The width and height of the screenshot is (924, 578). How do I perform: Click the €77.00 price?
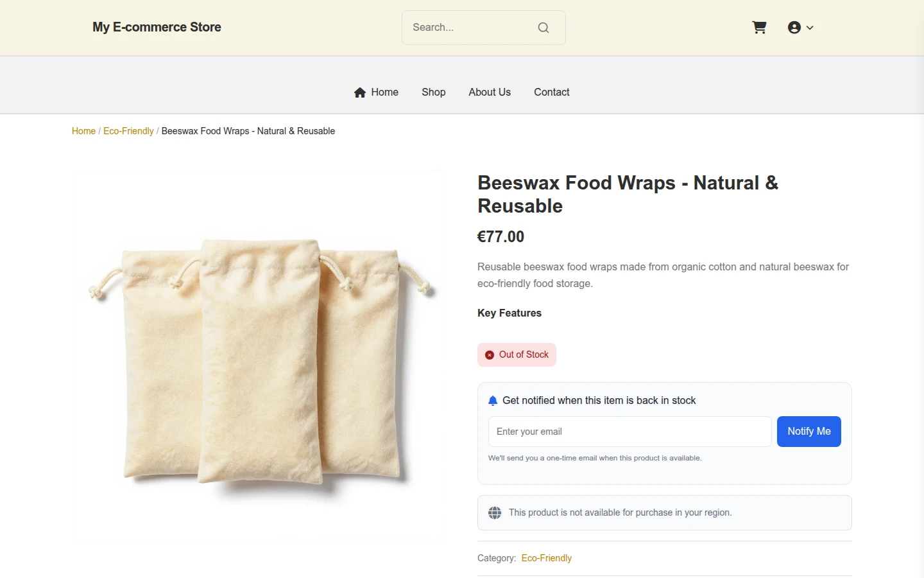point(501,236)
